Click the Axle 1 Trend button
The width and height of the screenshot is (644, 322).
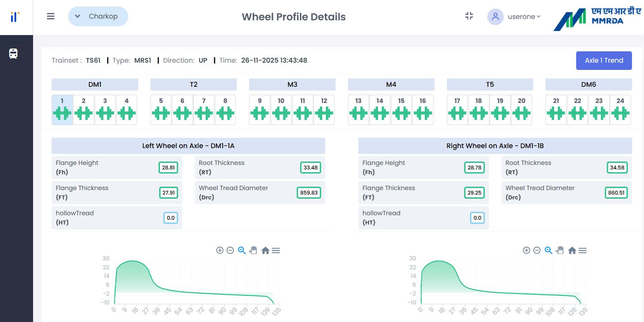click(604, 60)
